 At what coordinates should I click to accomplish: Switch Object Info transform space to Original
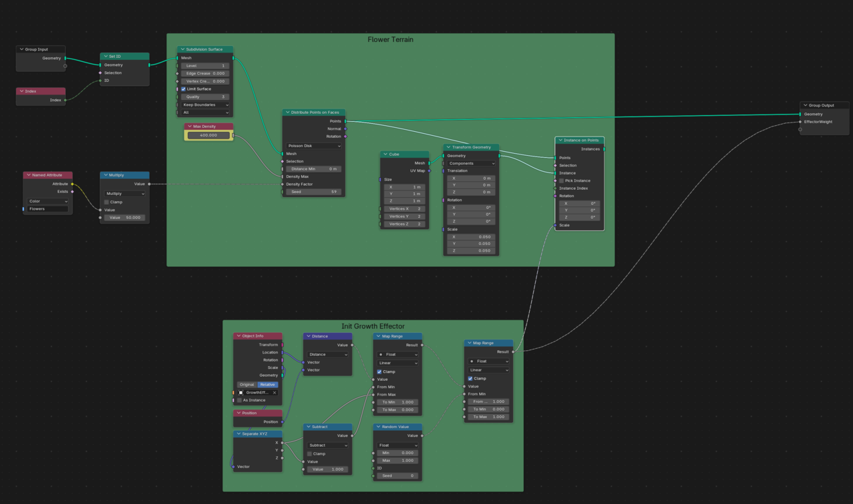click(247, 385)
